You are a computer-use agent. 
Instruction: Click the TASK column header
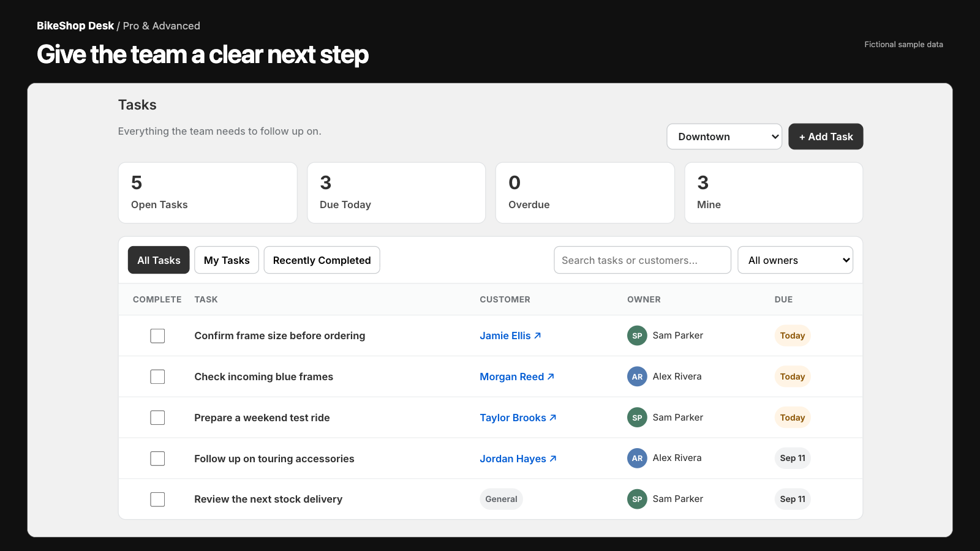(x=206, y=299)
